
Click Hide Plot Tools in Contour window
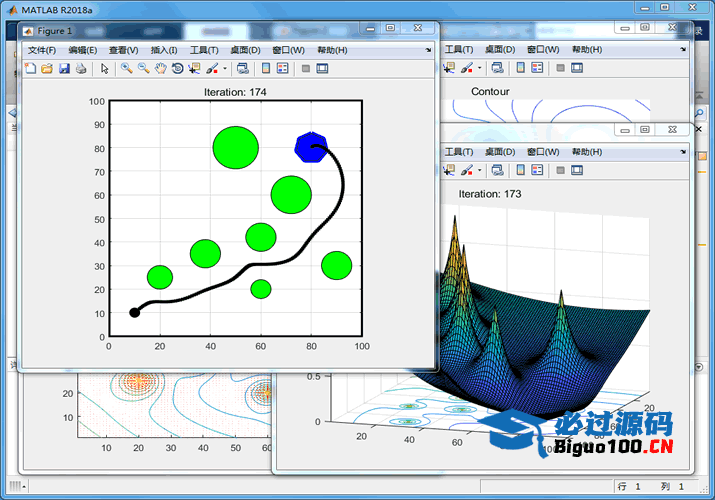(x=561, y=68)
